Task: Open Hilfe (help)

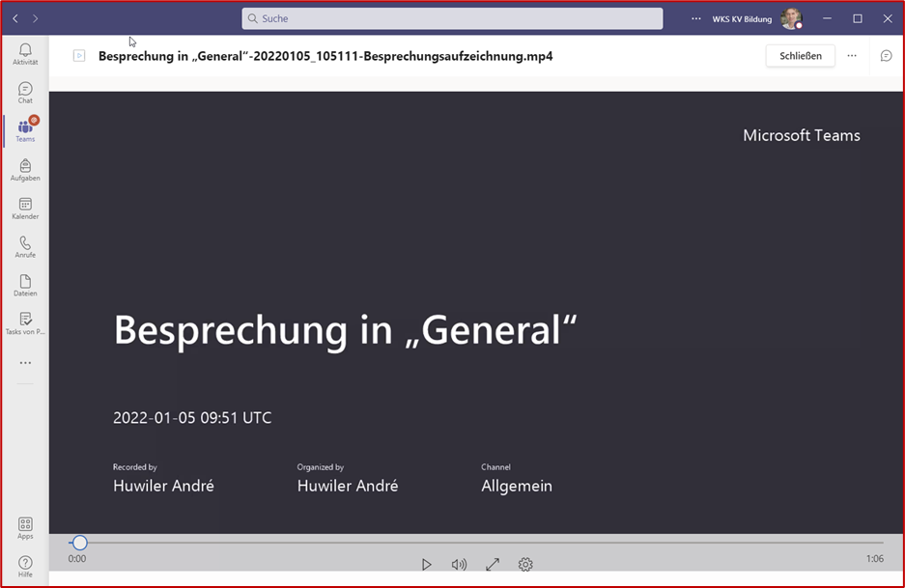Action: (25, 566)
